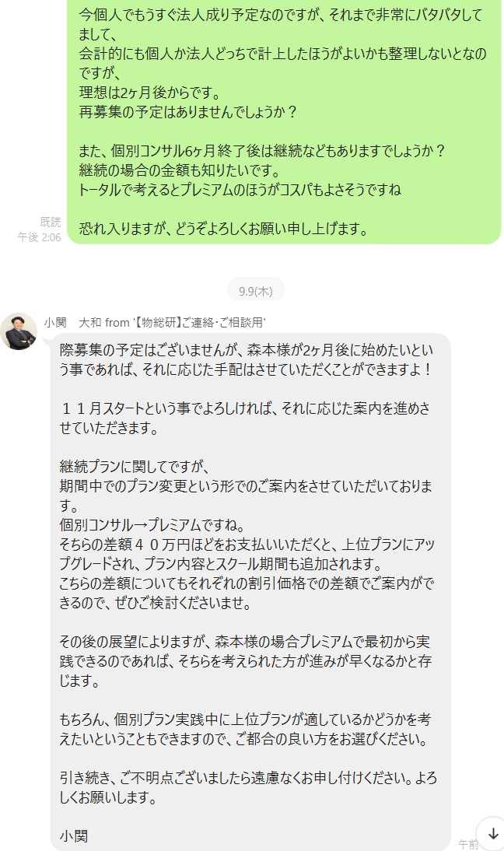
Task: Click sentence mentioning 差額４０万円ほど
Action: tap(247, 554)
